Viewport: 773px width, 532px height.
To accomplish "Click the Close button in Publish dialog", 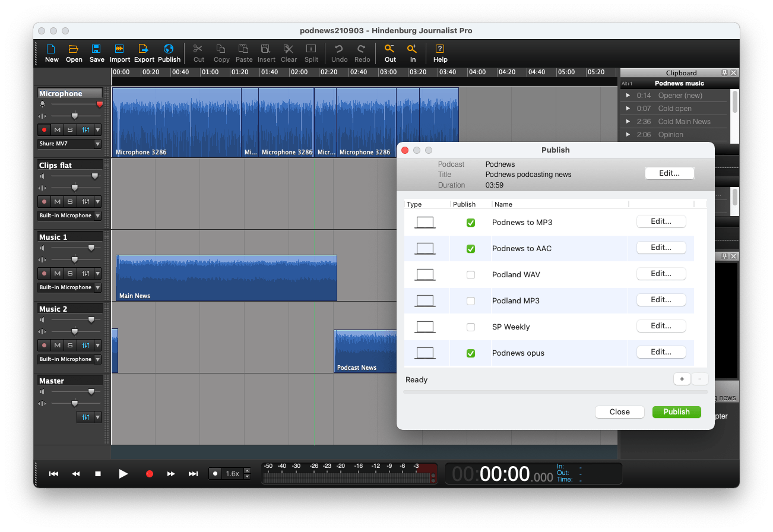I will [x=619, y=411].
